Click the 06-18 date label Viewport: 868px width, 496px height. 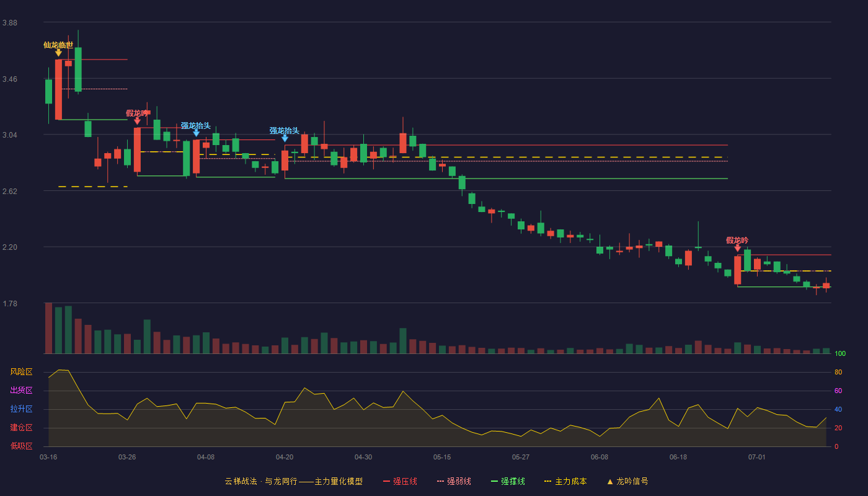[x=678, y=457]
